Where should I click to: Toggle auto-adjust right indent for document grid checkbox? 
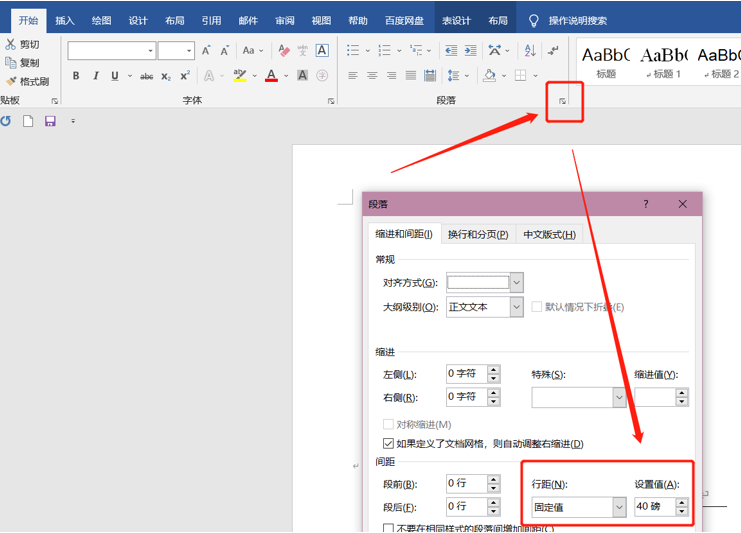[389, 443]
